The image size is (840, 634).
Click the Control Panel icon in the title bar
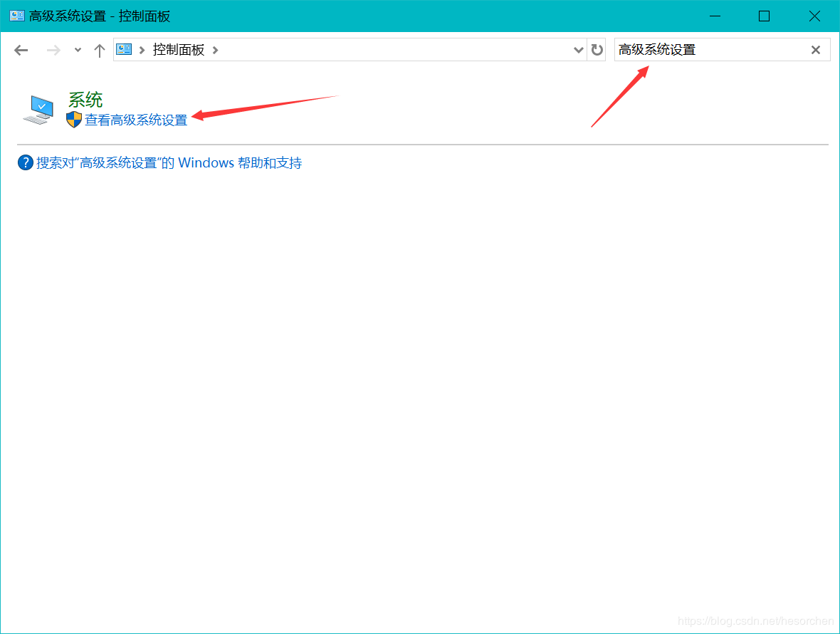[16, 15]
